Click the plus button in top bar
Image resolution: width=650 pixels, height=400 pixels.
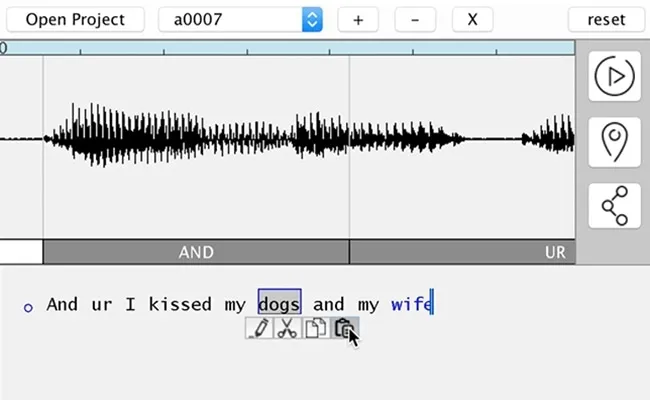point(358,19)
